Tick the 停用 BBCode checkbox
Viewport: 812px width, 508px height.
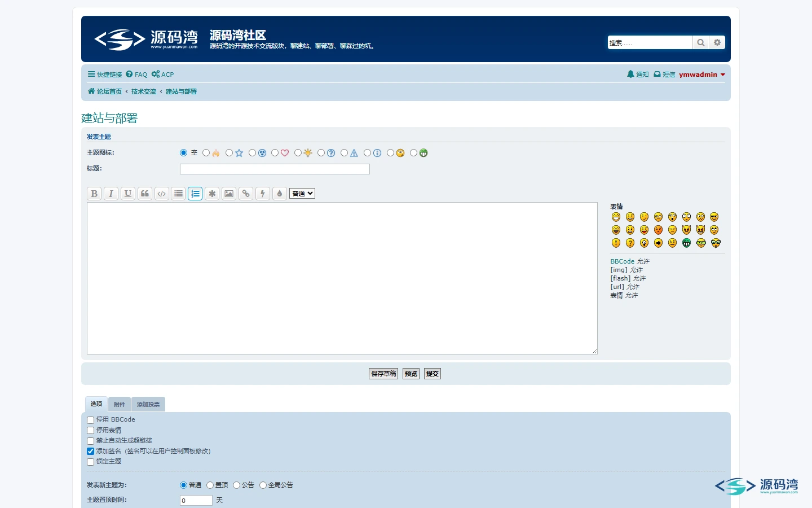[91, 420]
